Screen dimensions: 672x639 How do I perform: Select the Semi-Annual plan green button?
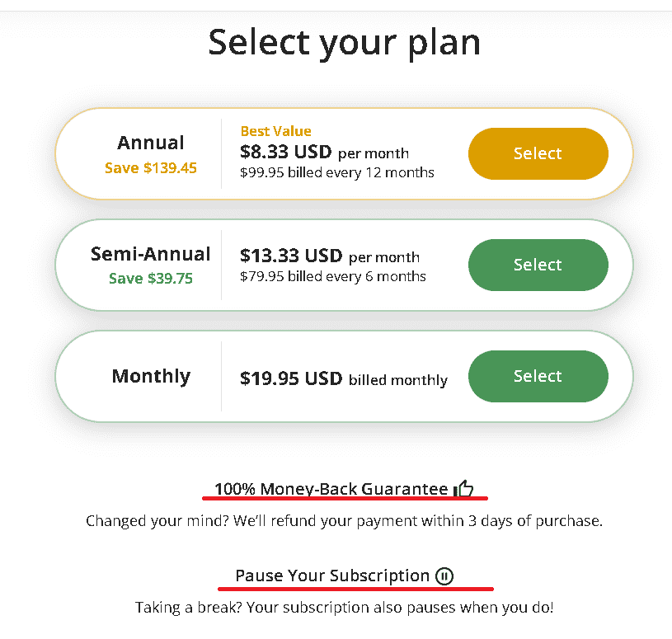[538, 265]
